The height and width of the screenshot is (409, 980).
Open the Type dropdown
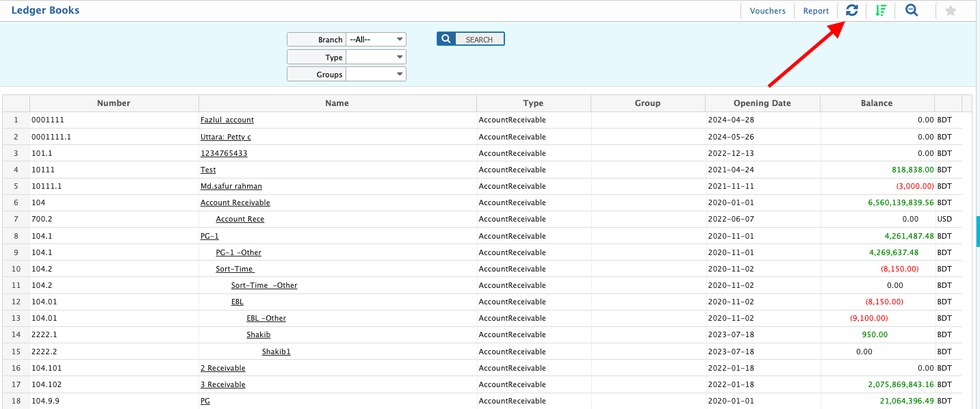[376, 57]
